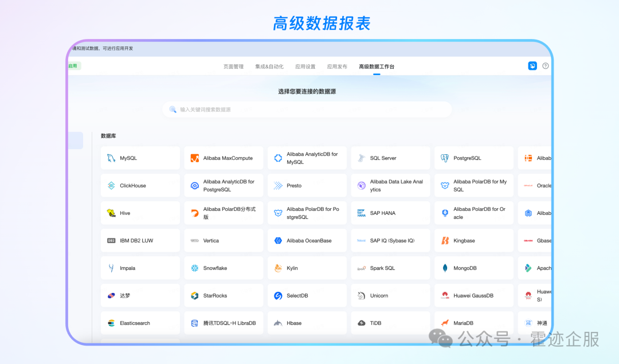The height and width of the screenshot is (364, 619).
Task: Click the MySQL dolphin icon
Action: coord(111,158)
